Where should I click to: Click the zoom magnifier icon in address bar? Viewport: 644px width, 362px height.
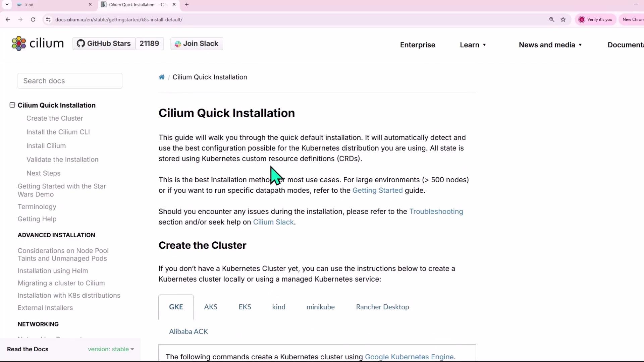pyautogui.click(x=552, y=19)
